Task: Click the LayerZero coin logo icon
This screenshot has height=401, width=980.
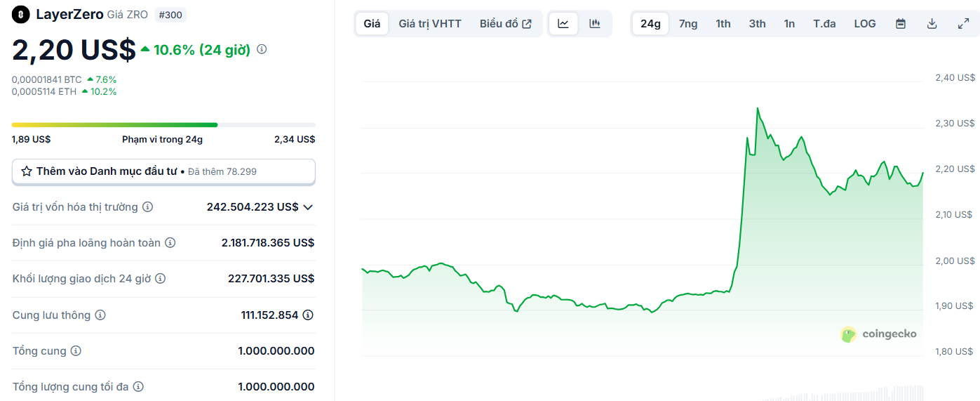Action: 22,14
